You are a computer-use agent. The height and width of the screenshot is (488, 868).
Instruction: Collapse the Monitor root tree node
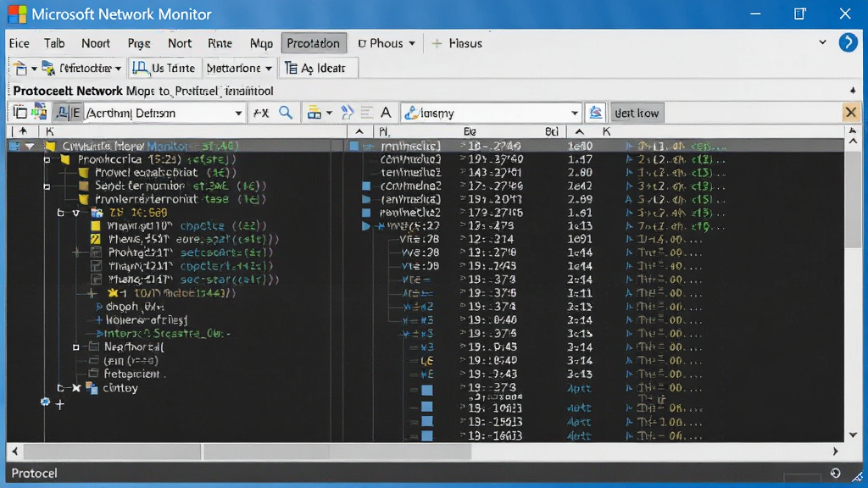[x=30, y=146]
